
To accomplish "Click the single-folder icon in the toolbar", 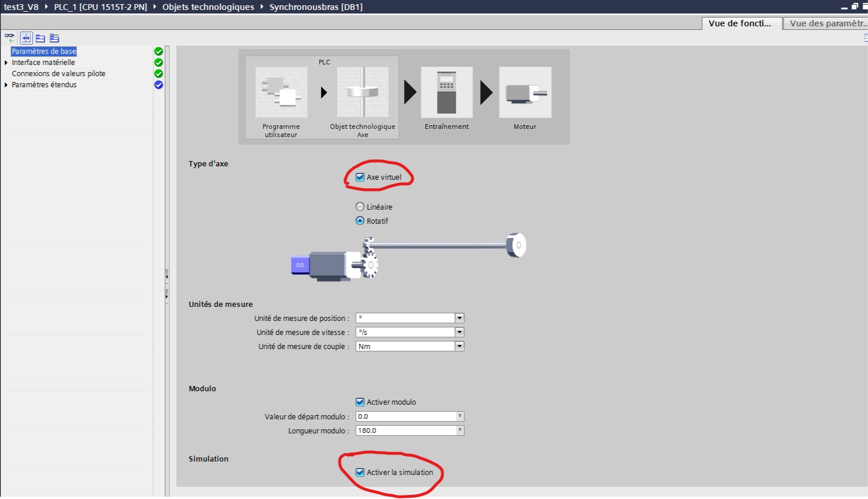I will pyautogui.click(x=40, y=38).
